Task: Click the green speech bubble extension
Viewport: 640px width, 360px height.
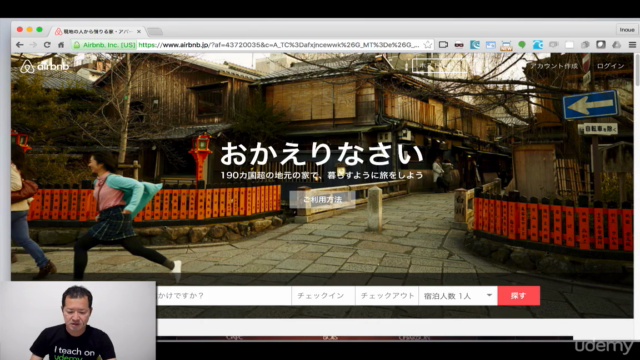Action: tap(522, 45)
